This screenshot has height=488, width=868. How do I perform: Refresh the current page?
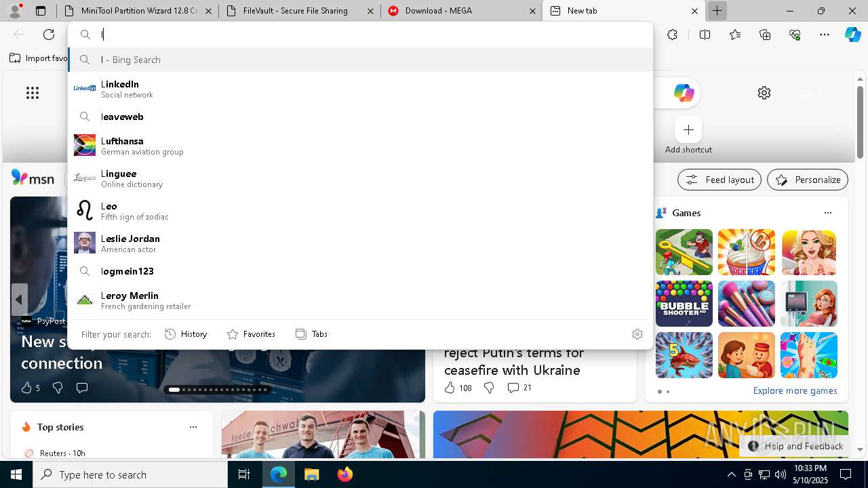point(49,35)
